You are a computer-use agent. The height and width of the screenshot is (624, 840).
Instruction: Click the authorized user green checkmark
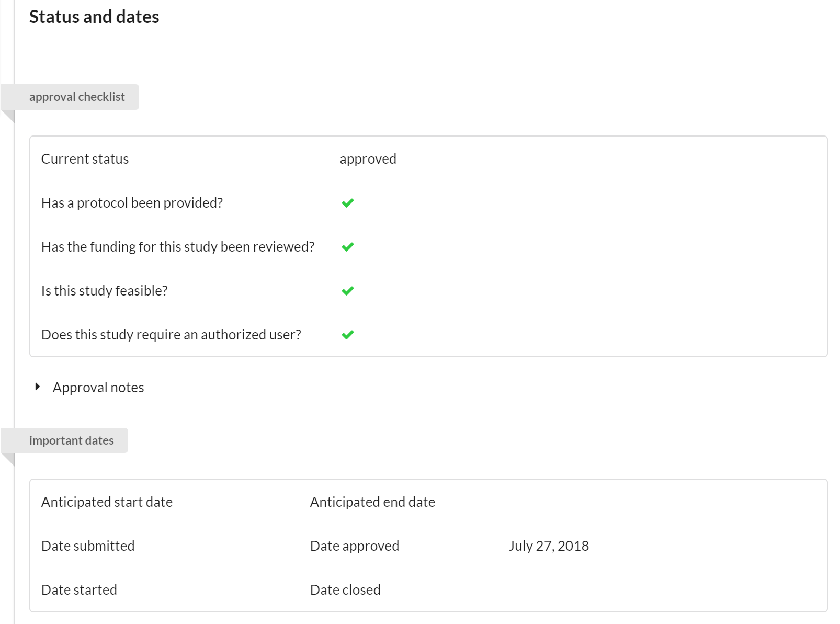[x=348, y=335]
